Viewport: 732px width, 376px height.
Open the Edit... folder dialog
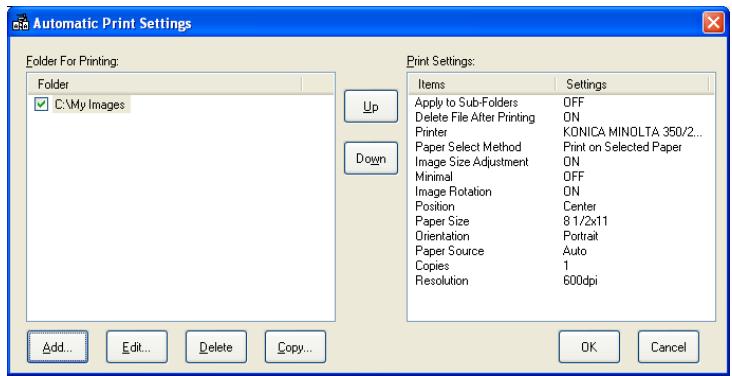[x=136, y=347]
